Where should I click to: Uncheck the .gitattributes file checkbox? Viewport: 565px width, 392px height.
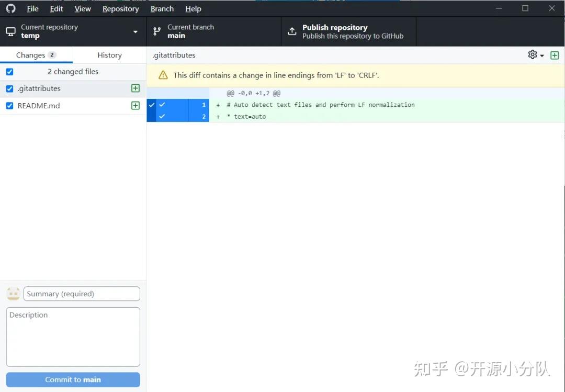point(9,88)
